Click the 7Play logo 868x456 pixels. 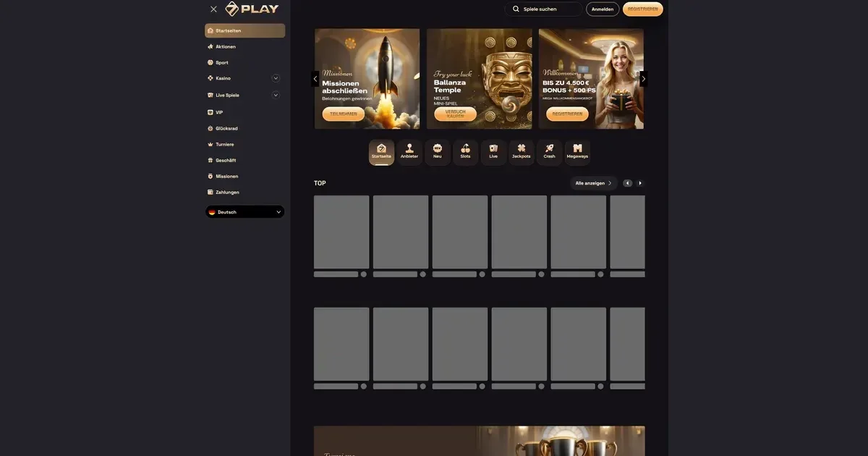pyautogui.click(x=252, y=9)
